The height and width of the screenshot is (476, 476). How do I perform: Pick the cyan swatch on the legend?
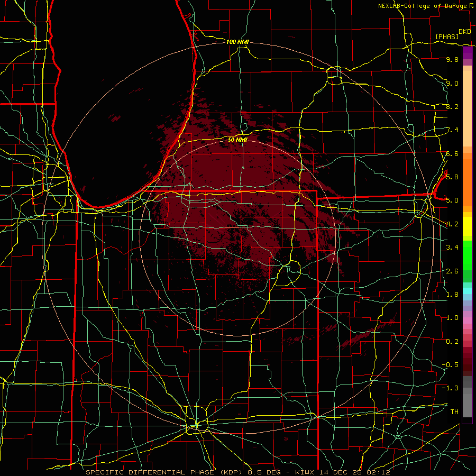click(467, 291)
